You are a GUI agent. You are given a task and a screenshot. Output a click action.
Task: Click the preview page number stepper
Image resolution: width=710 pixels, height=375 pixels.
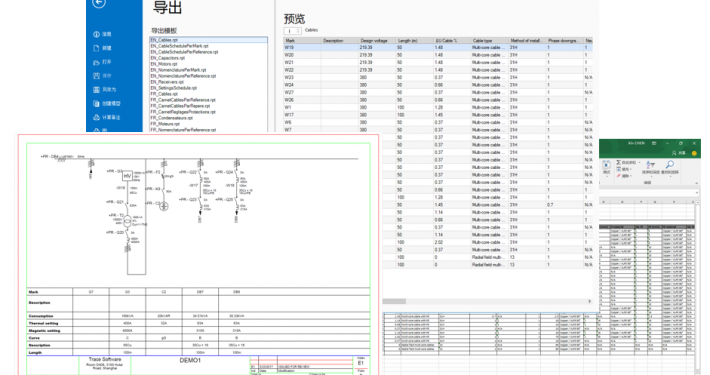pos(293,31)
